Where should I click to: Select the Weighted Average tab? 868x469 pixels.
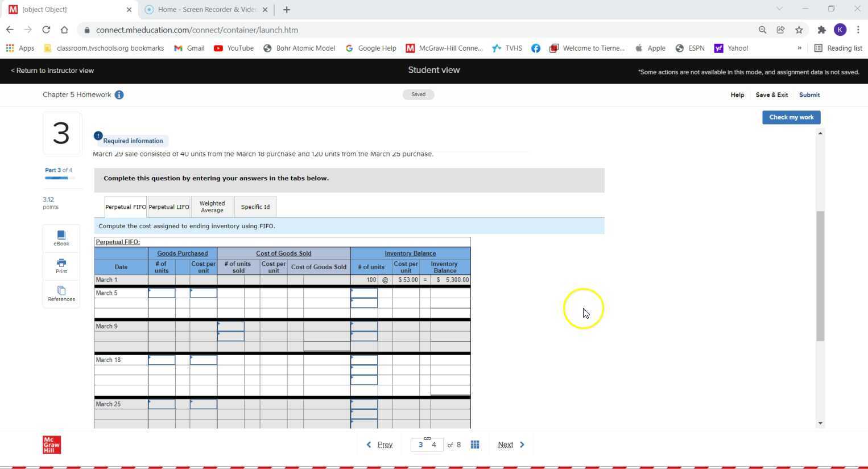212,207
